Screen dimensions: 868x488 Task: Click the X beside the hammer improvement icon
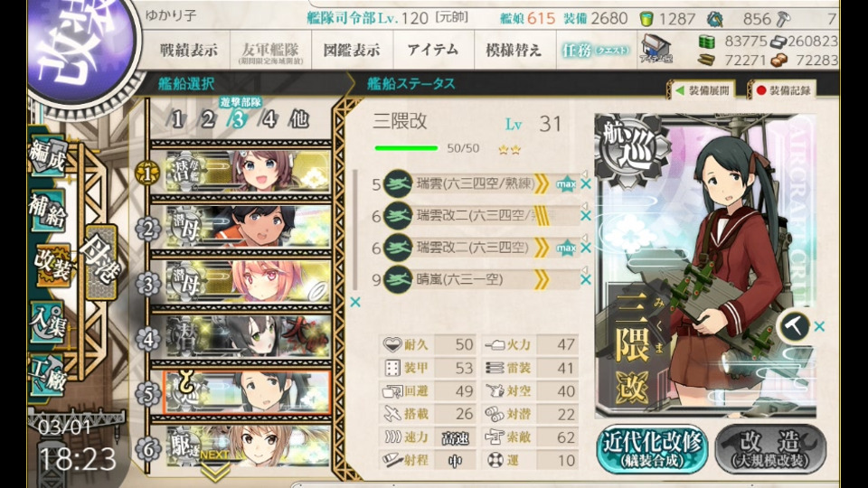click(x=820, y=326)
